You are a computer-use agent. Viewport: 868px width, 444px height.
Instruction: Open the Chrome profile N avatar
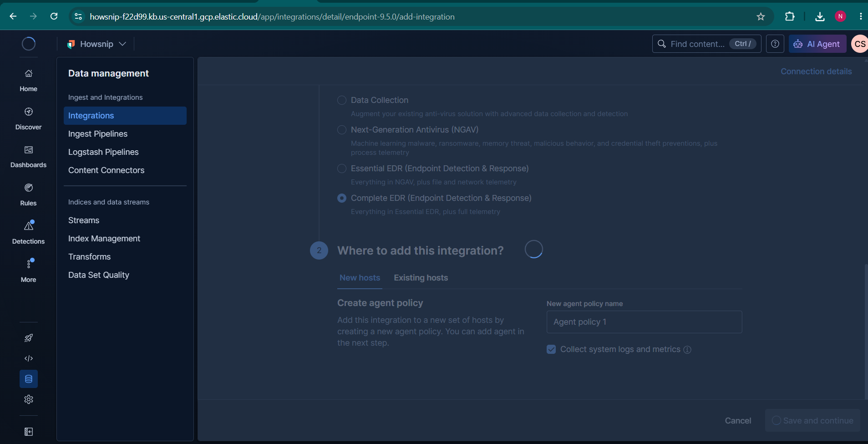click(x=840, y=16)
